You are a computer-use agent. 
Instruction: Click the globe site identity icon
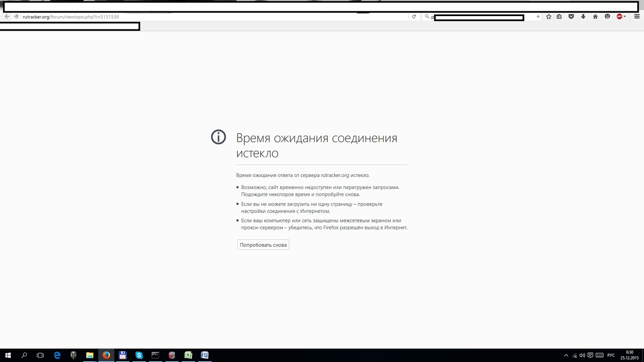[x=17, y=16]
